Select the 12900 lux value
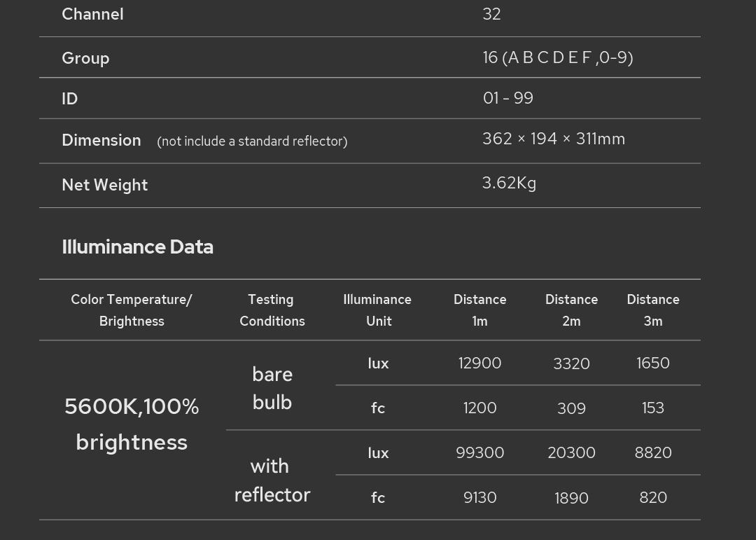Image resolution: width=756 pixels, height=540 pixels. [479, 363]
